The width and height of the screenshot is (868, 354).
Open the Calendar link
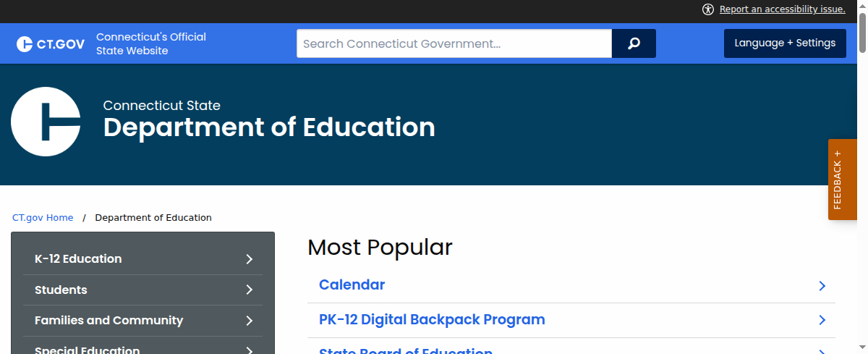[352, 285]
